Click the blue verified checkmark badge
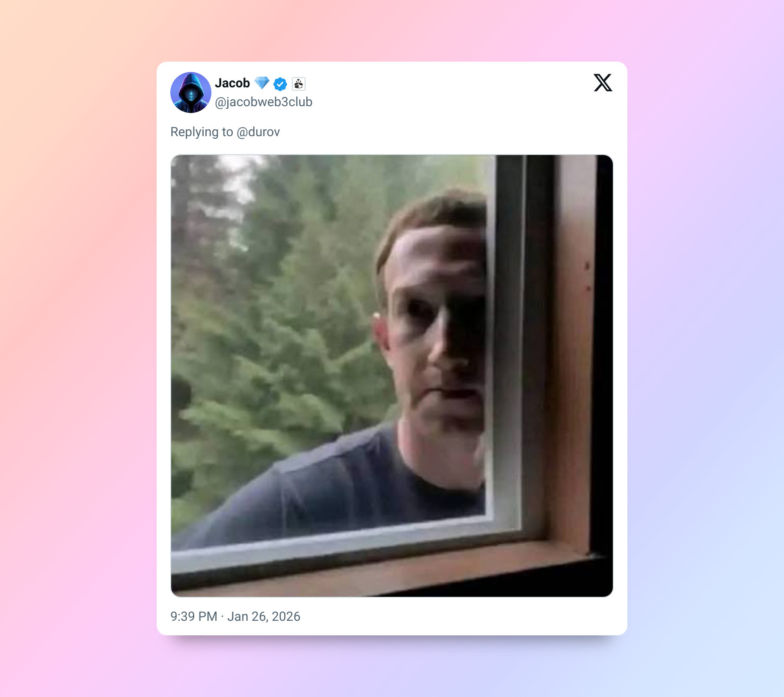 coord(280,84)
